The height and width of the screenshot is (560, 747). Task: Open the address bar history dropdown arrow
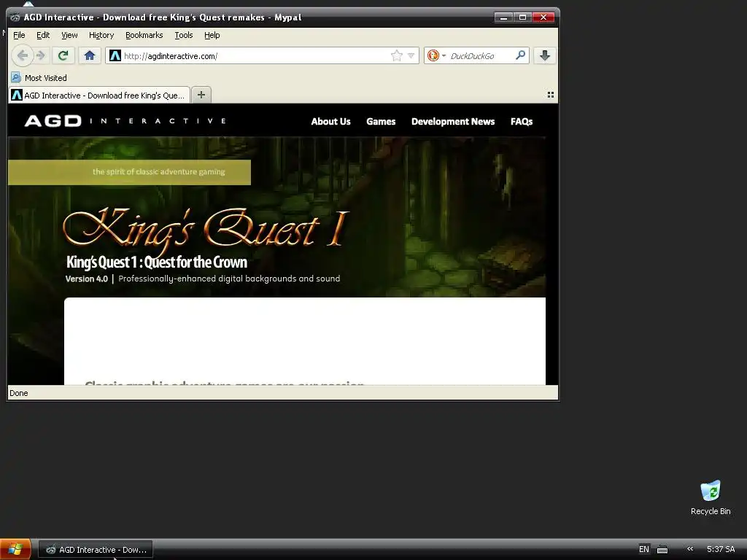[x=411, y=55]
